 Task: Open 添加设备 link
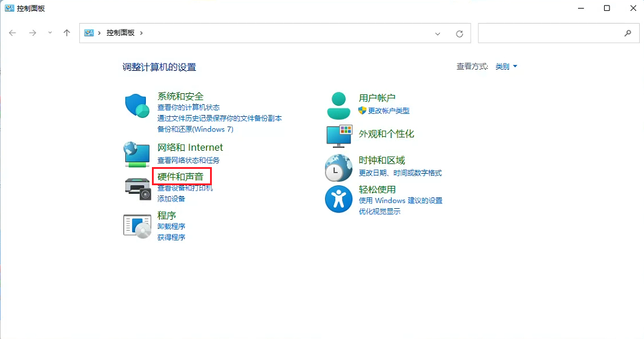[171, 199]
